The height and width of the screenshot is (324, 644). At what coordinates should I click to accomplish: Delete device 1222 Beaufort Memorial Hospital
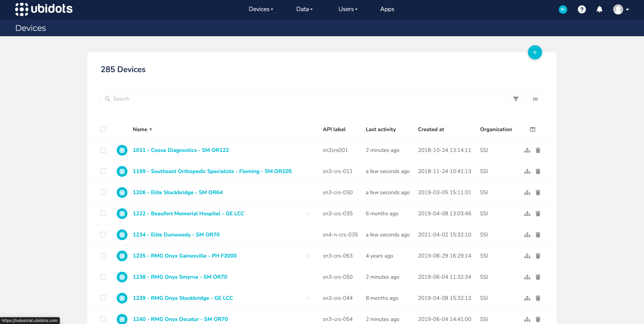point(538,214)
